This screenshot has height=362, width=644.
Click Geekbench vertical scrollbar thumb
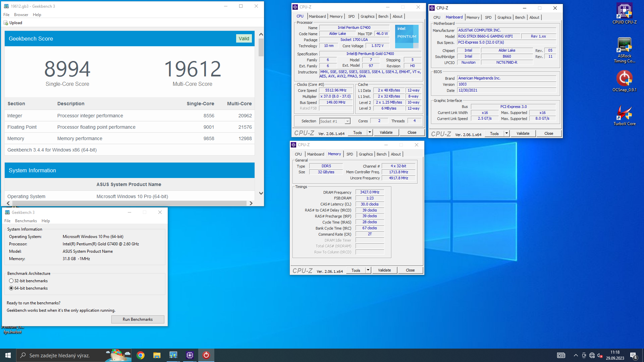261,47
